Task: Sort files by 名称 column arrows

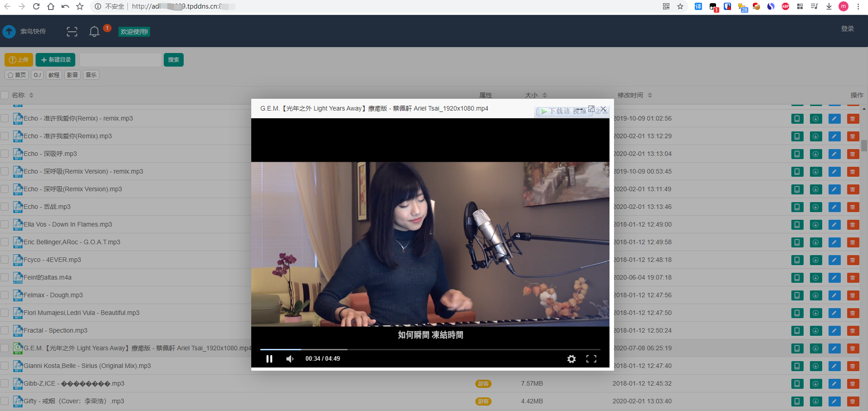Action: (31, 95)
